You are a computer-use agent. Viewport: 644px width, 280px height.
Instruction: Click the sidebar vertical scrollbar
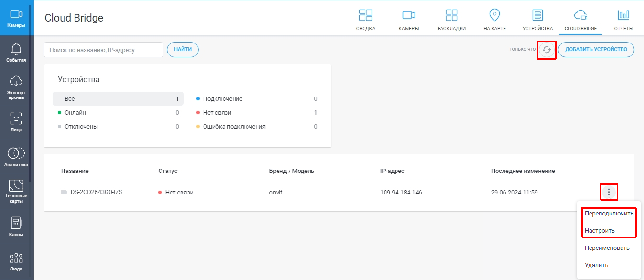[x=30, y=93]
